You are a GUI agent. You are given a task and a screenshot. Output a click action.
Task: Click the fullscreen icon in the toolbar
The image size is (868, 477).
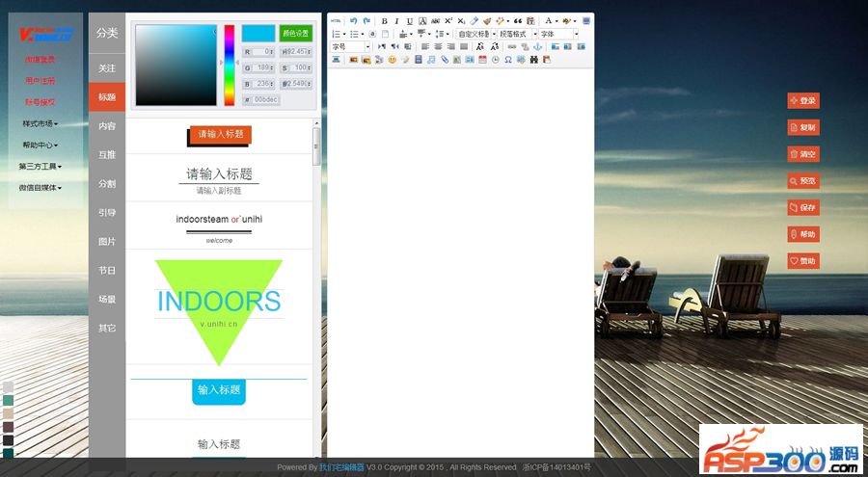[586, 21]
